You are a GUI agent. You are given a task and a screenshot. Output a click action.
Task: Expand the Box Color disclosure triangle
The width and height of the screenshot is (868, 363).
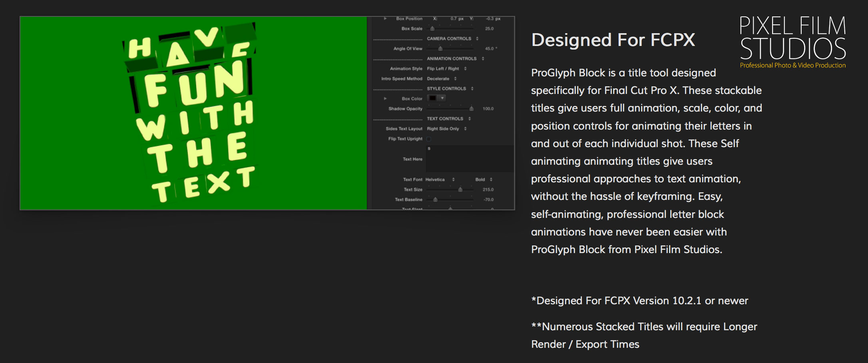385,98
